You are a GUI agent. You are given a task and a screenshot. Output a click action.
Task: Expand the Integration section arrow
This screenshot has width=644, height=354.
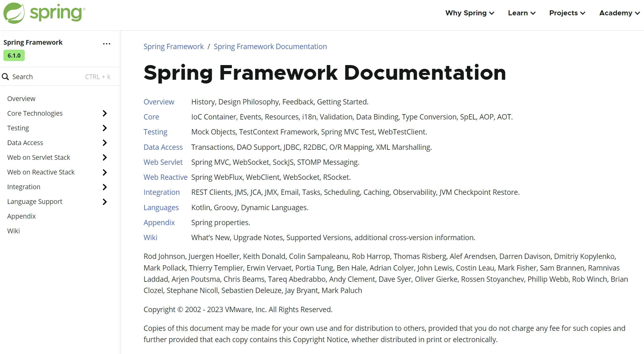(x=105, y=187)
